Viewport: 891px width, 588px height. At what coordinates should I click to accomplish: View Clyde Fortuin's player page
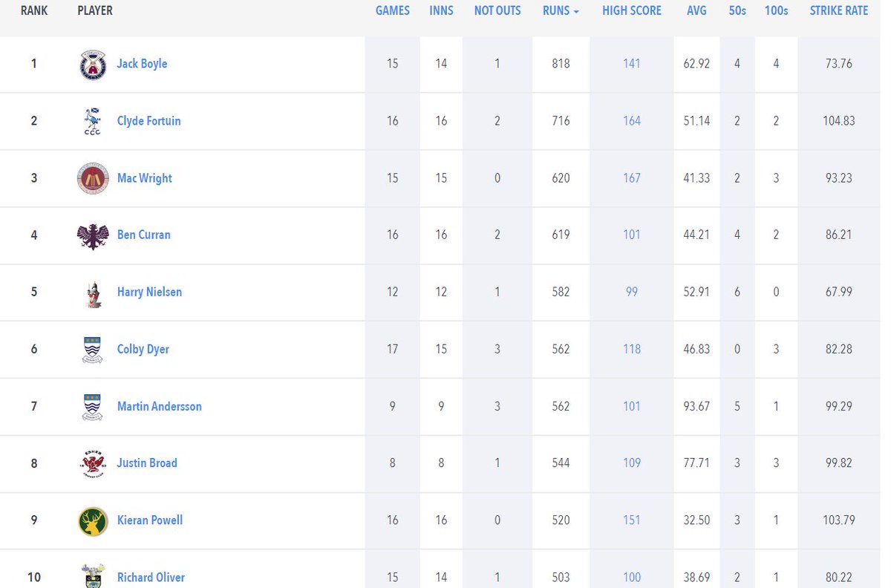(148, 121)
